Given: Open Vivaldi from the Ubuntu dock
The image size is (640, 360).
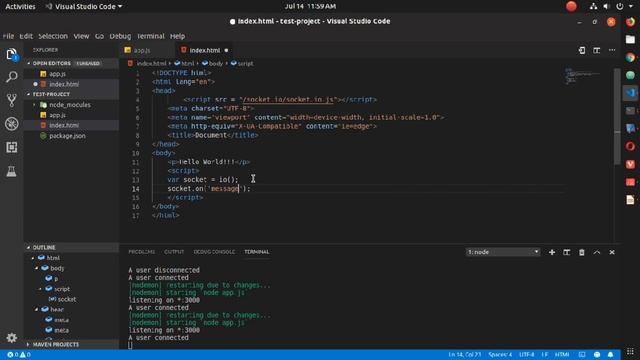Looking at the screenshot, I should pos(631,164).
